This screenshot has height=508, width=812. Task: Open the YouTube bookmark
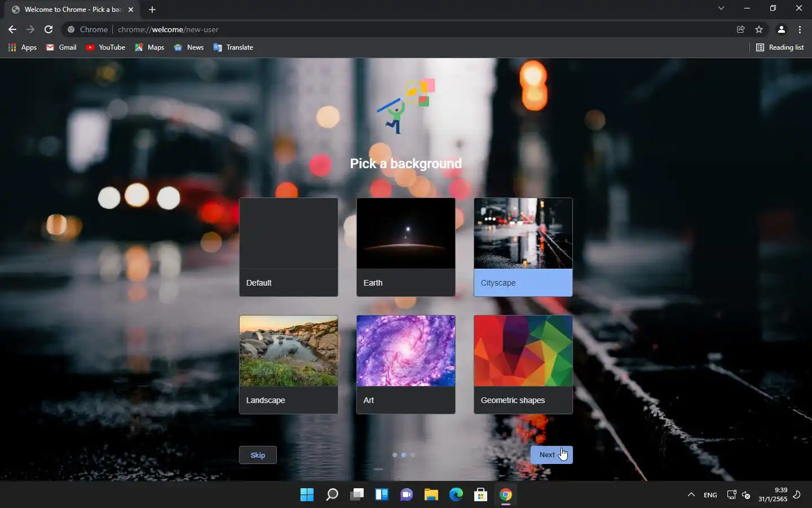tap(105, 47)
